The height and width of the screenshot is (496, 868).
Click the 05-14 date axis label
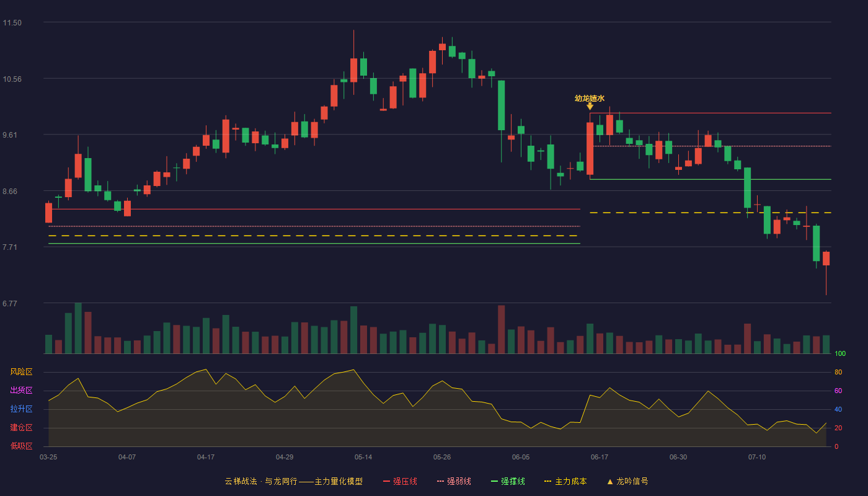coord(363,457)
